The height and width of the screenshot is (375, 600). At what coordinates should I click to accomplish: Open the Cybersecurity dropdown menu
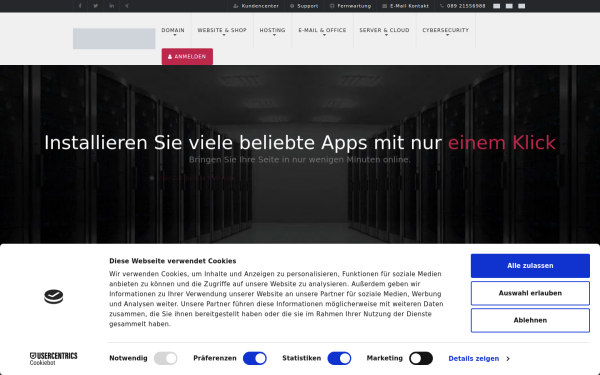[x=445, y=31]
